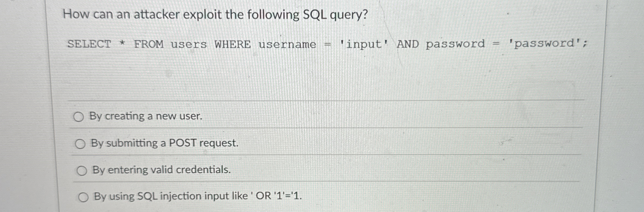Click the divider line below the last answer

[323, 211]
